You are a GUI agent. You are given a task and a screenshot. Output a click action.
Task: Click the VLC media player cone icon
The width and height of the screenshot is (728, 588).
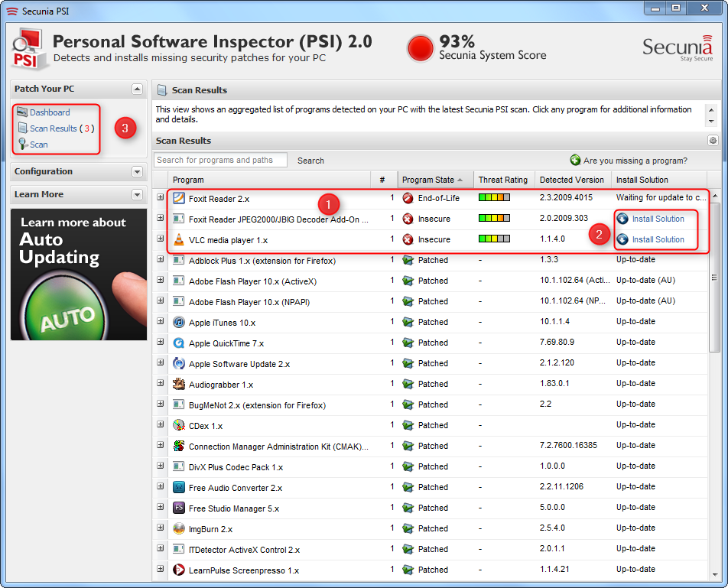179,239
